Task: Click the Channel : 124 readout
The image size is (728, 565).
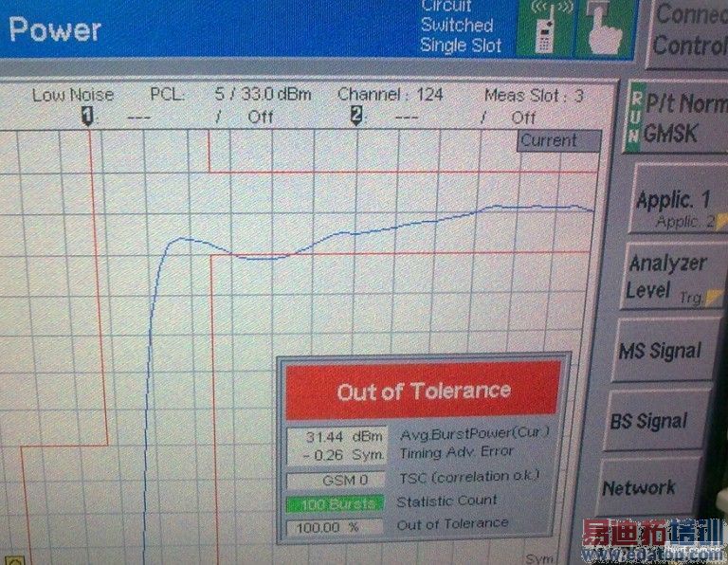Action: [x=390, y=95]
